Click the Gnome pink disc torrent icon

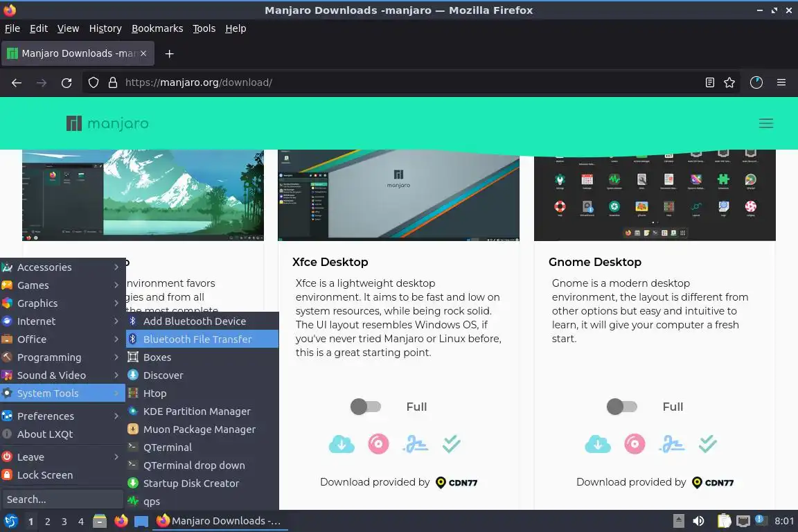coord(635,444)
